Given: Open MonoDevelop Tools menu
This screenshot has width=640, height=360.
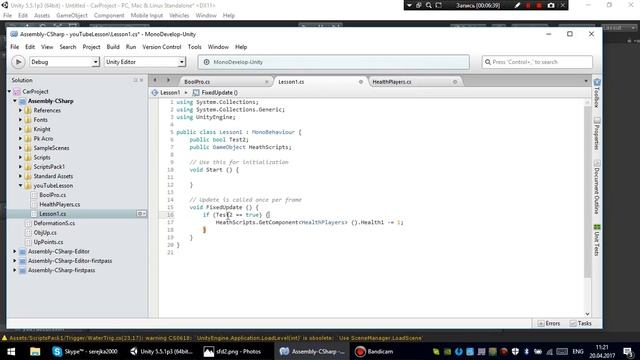Looking at the screenshot, I should coord(195,47).
